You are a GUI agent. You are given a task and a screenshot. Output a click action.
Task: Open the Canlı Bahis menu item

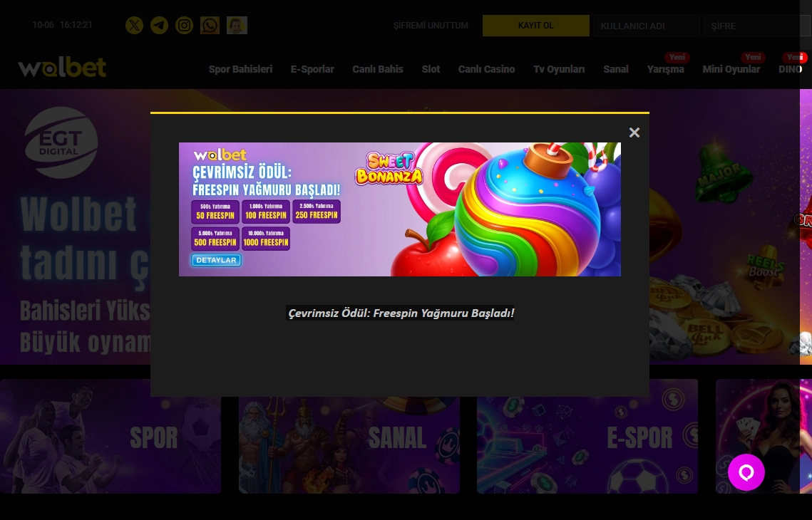point(378,69)
